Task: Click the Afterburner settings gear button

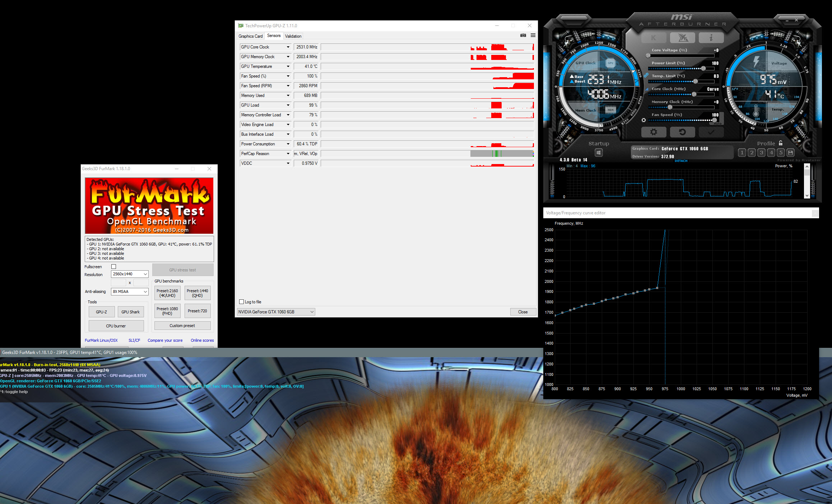Action: (654, 132)
